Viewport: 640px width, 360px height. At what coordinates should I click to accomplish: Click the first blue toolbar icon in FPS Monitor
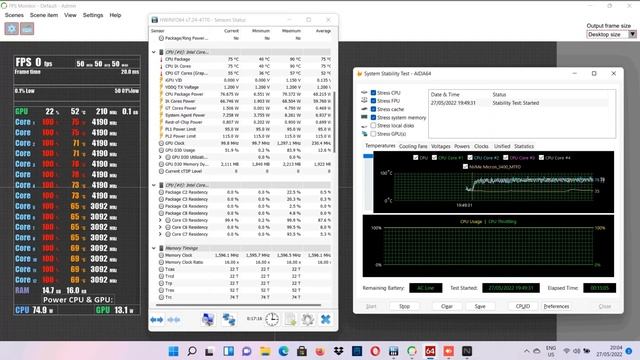tap(12, 29)
